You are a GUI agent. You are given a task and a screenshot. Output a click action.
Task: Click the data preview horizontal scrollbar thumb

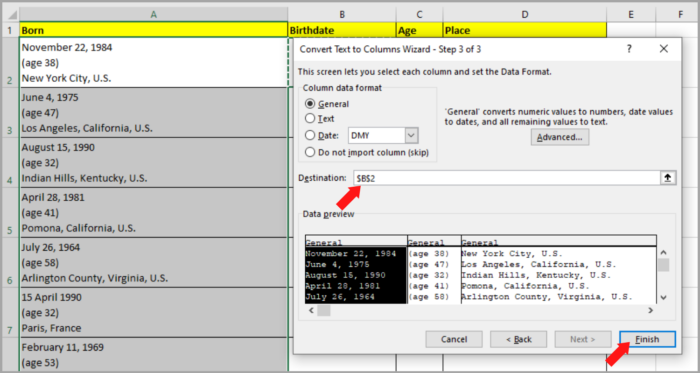[324, 311]
